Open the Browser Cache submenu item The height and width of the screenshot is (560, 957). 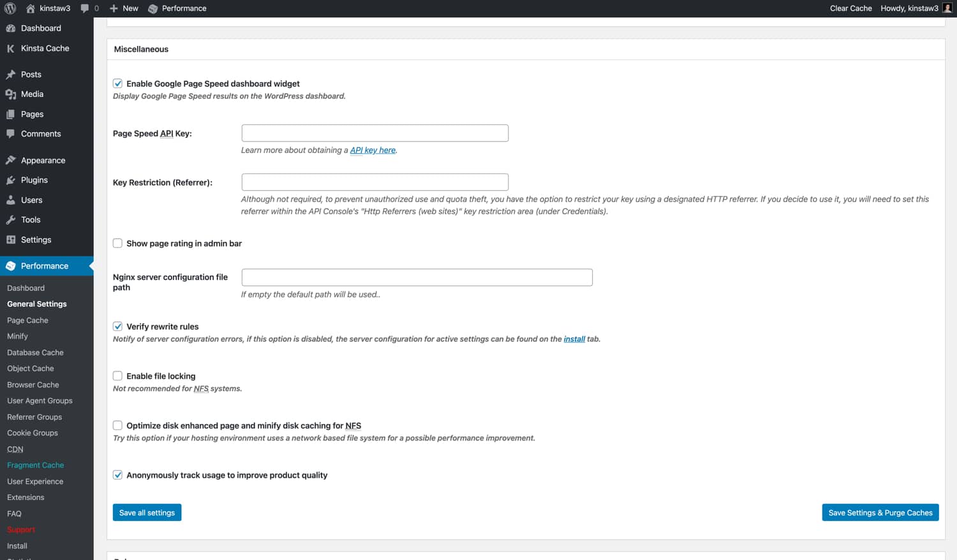click(33, 385)
